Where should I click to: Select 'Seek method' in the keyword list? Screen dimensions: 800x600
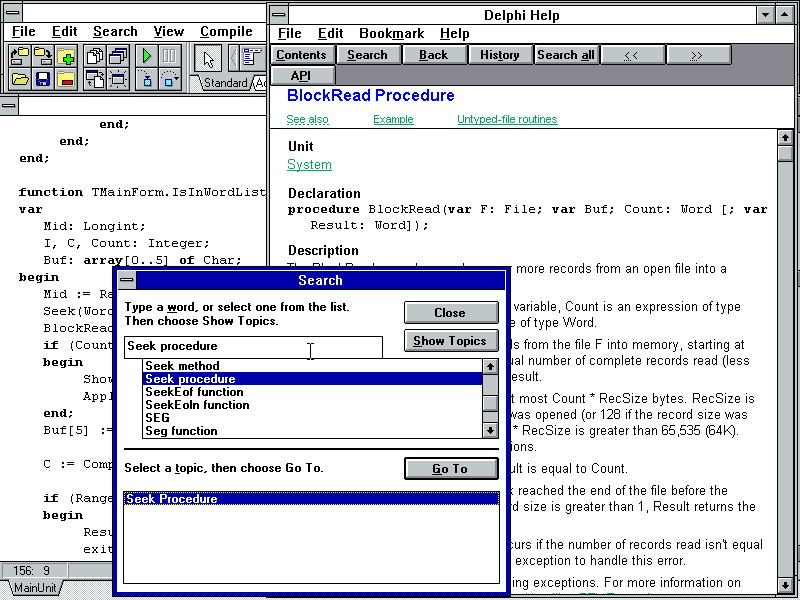pyautogui.click(x=312, y=366)
